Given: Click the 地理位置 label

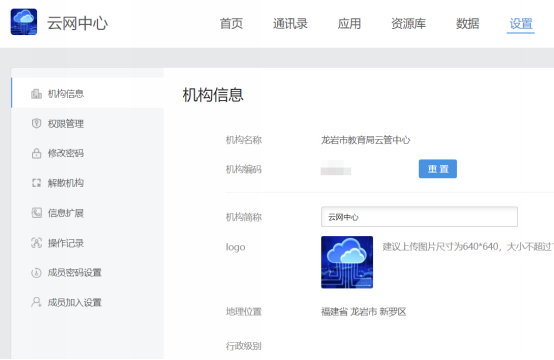Looking at the screenshot, I should (x=244, y=312).
